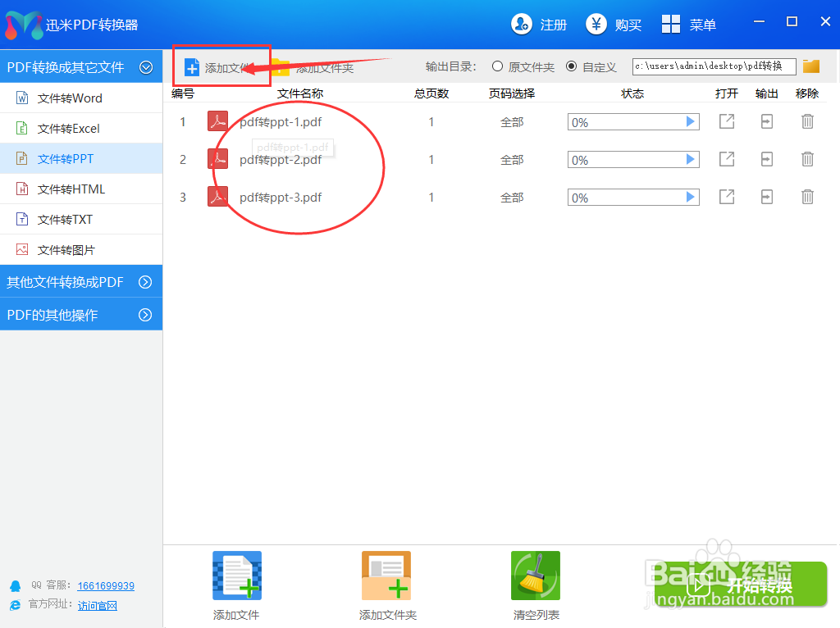Click page selection 全部 for pdf转ppt-2.pdf
The image size is (840, 628).
pos(512,160)
